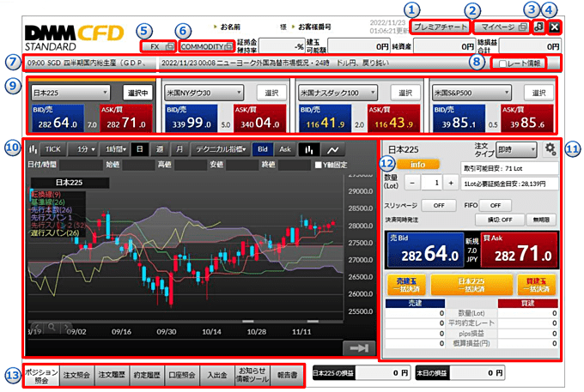
Task: Open マイページ
Action: pos(502,27)
